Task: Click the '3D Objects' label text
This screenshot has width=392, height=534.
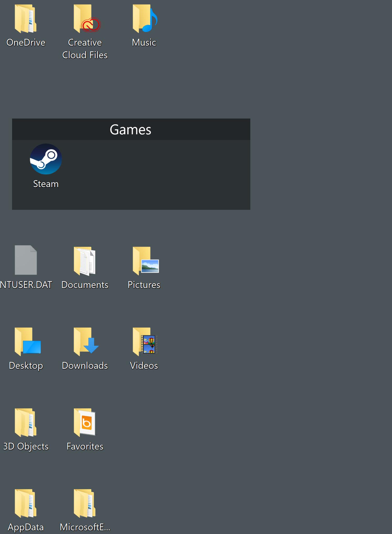Action: (x=26, y=447)
